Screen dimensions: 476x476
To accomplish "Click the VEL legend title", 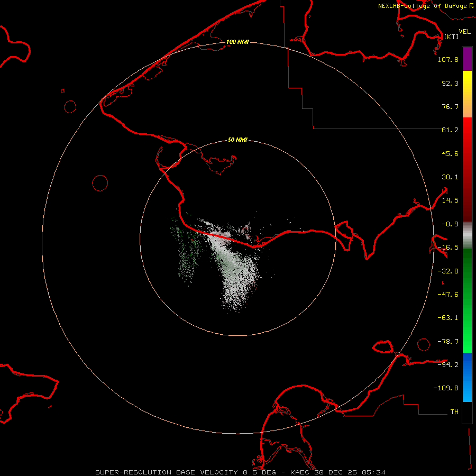I will [x=464, y=31].
